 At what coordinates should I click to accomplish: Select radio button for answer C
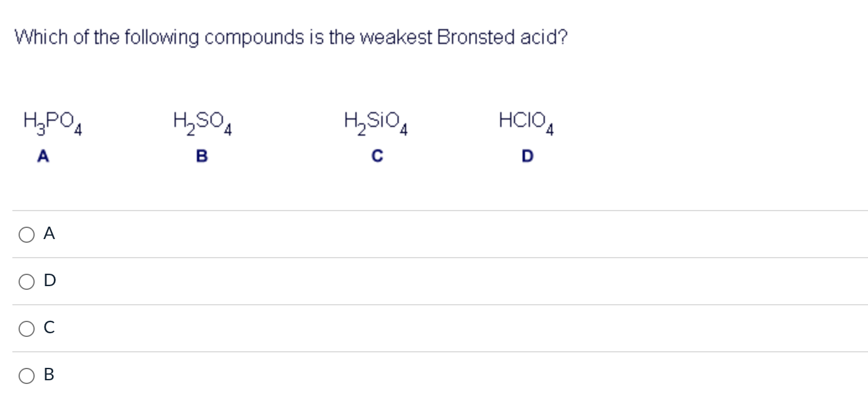click(26, 328)
